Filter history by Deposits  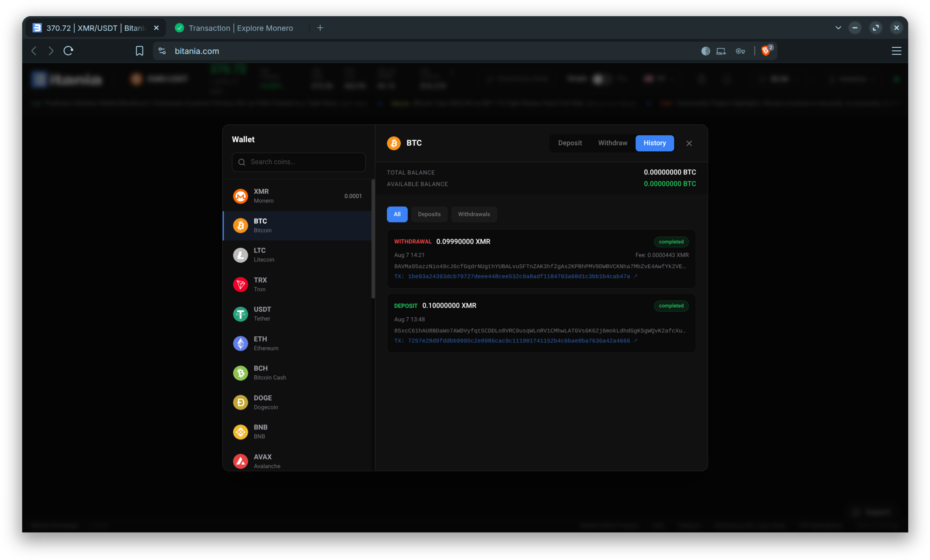click(x=429, y=214)
